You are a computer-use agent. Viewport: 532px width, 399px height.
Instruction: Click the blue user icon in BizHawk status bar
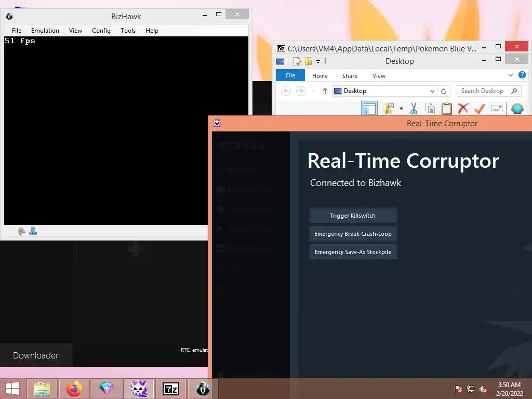coord(33,231)
